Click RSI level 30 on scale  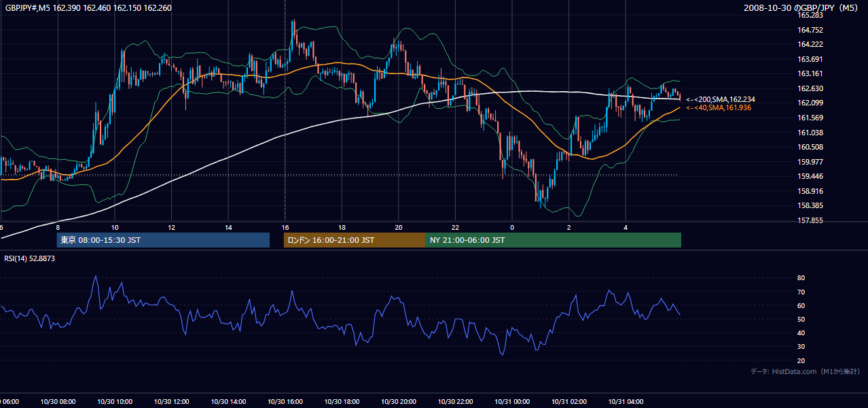801,347
